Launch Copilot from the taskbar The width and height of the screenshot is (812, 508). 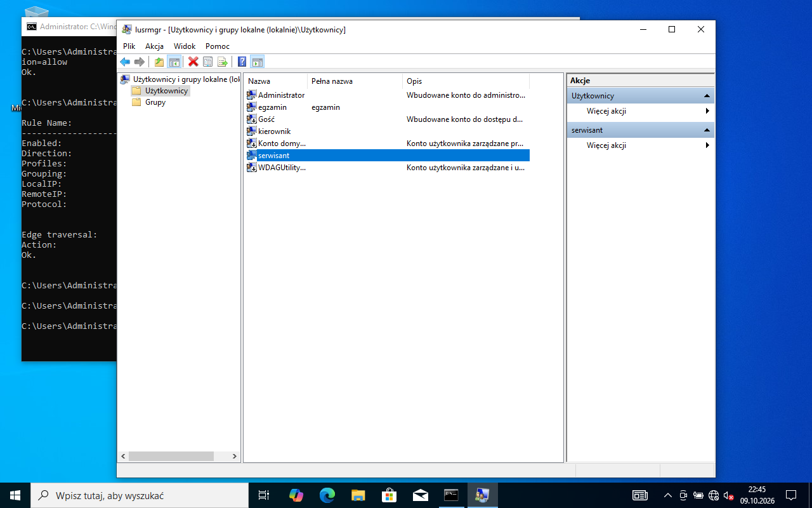coord(296,495)
